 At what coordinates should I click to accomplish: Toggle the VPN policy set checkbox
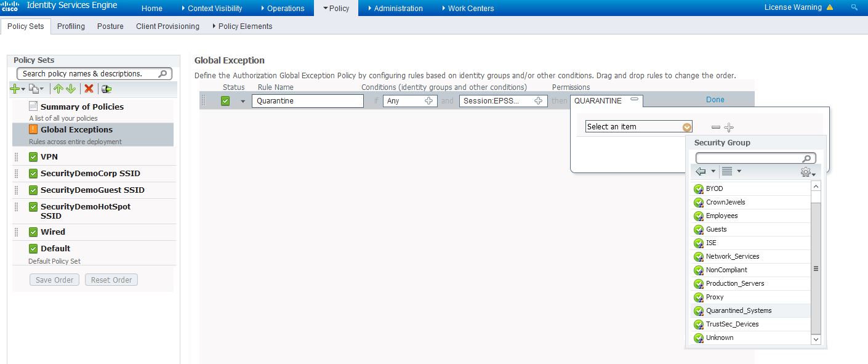point(33,157)
